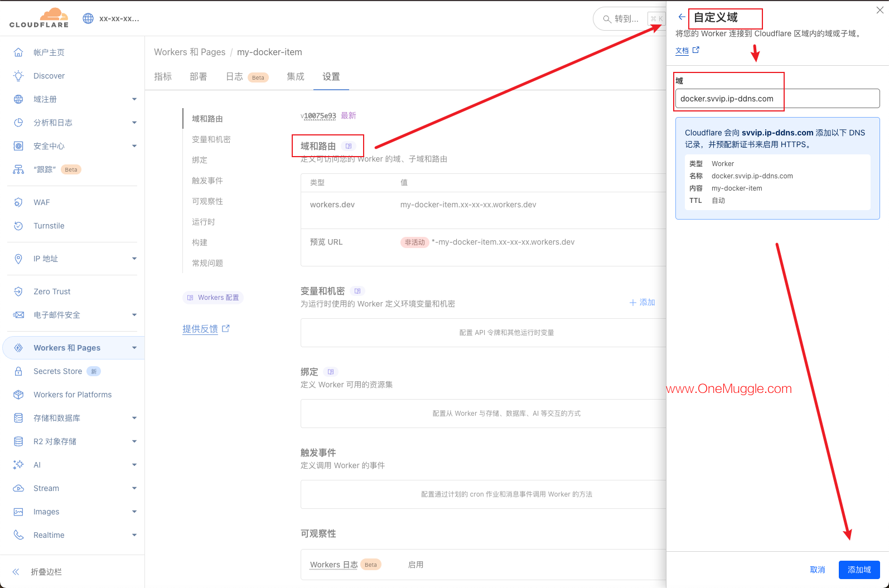
Task: Click the Discover lightbulb icon
Action: 18,76
